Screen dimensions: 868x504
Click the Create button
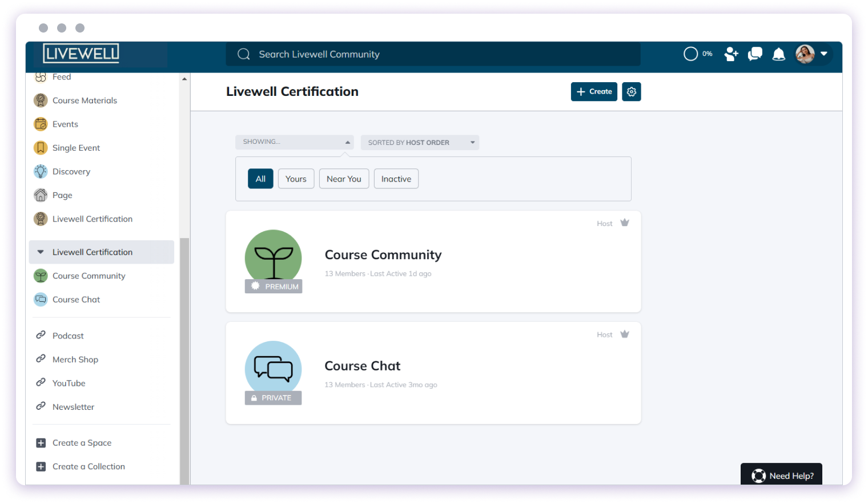[594, 91]
